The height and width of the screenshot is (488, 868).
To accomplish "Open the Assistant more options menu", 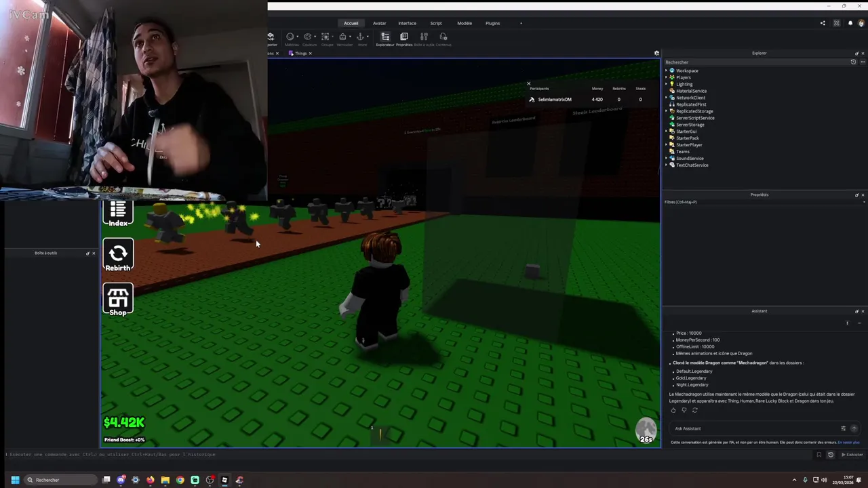I will (x=859, y=323).
